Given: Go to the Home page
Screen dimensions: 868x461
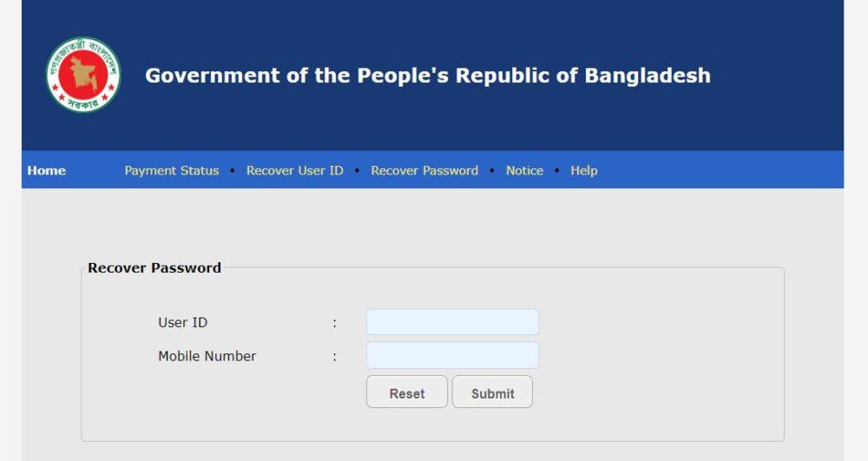Looking at the screenshot, I should pos(47,170).
